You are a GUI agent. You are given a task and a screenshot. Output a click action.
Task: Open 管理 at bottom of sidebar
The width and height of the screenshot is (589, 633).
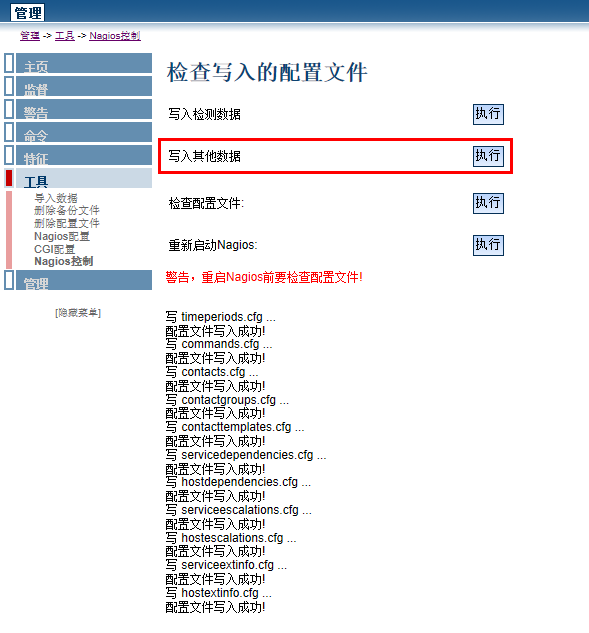coord(84,280)
